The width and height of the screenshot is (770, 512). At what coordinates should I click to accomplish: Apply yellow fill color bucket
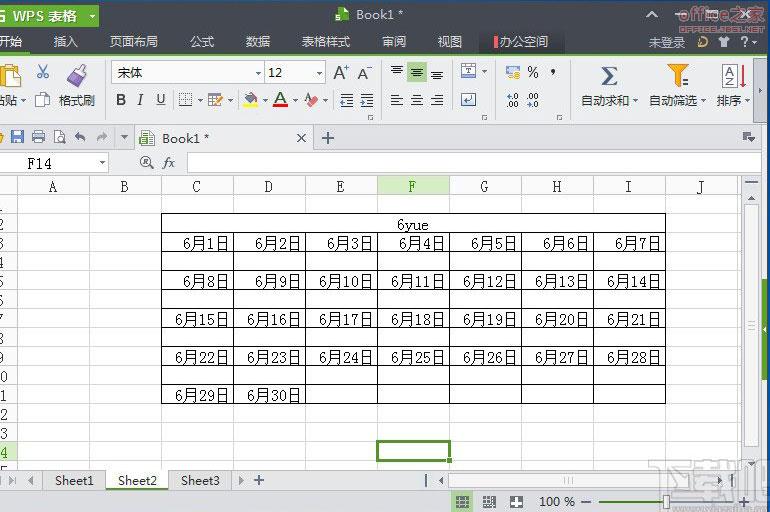tap(250, 100)
